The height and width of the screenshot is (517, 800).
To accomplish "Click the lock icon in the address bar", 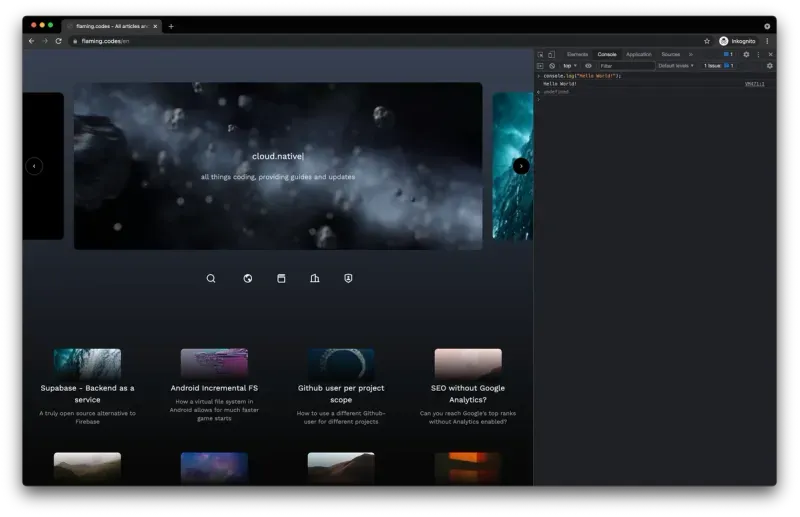I will pyautogui.click(x=75, y=41).
